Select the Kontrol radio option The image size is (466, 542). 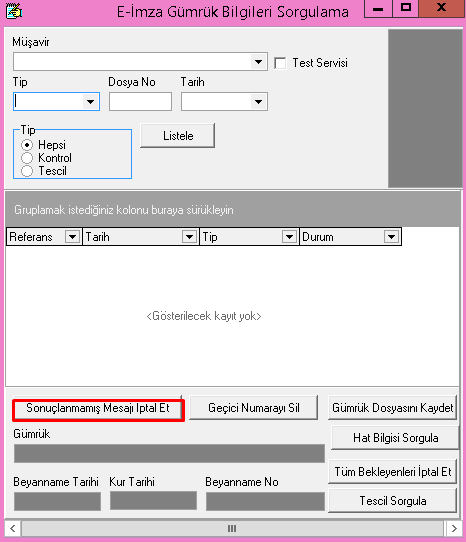(27, 158)
